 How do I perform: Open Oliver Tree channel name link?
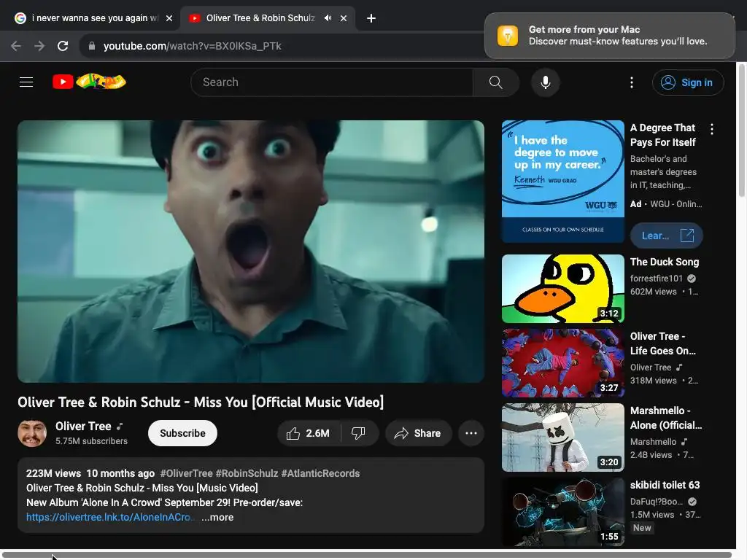83,426
